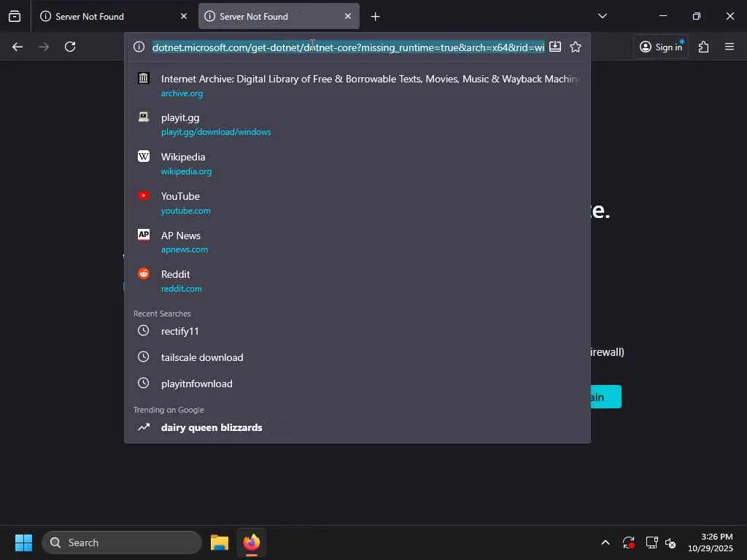
Task: Select trending search dairy queen blizzards
Action: coord(357,427)
